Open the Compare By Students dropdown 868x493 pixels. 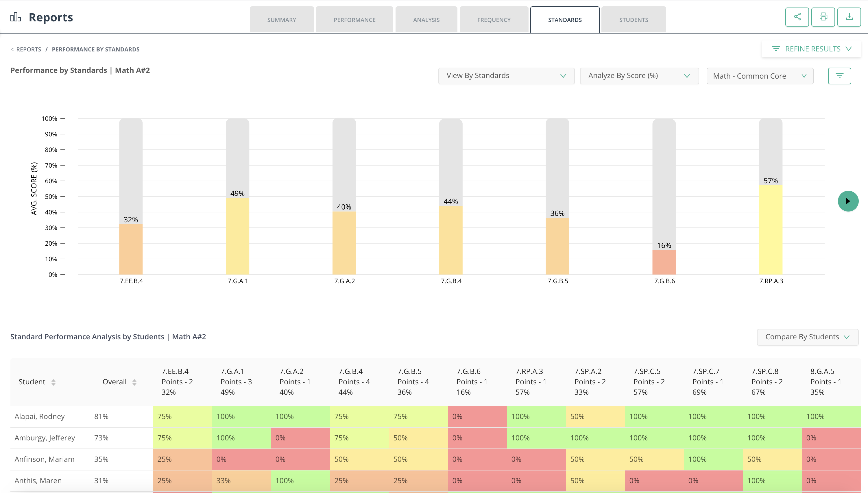tap(807, 337)
